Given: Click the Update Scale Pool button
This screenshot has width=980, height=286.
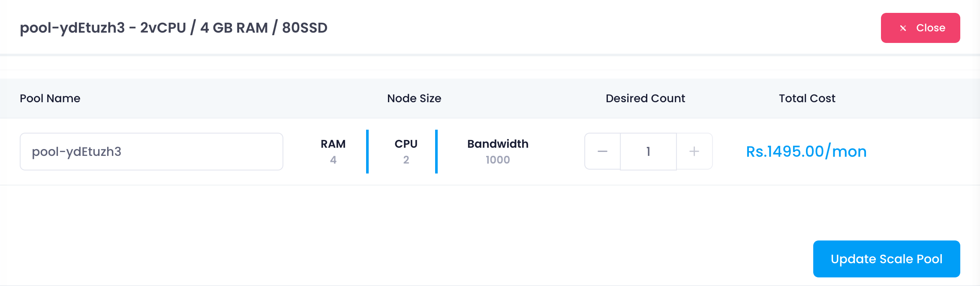Looking at the screenshot, I should click(x=887, y=259).
